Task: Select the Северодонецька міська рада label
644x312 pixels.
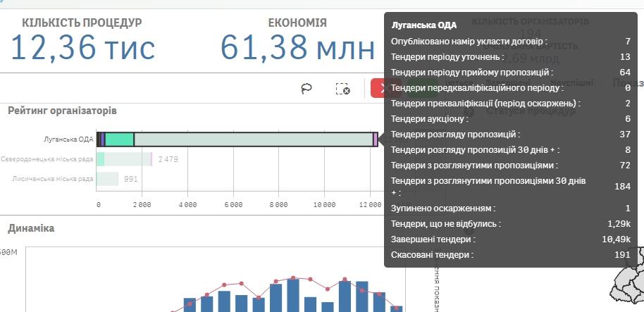Action: coord(47,159)
